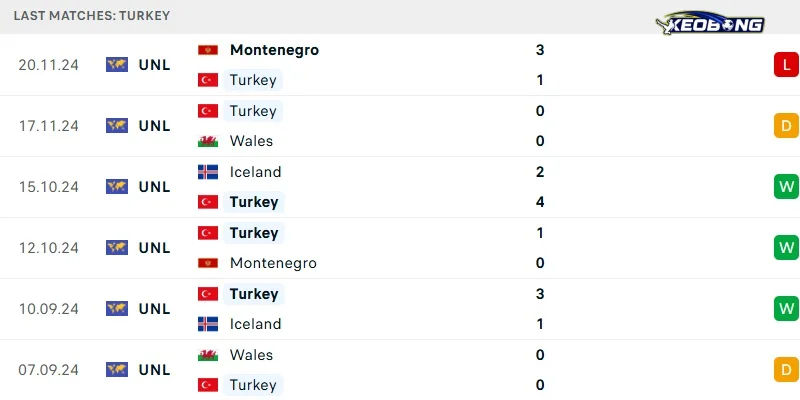Viewport: 800px width, 400px height.
Task: Select highlighted Turkey in 15.10.24 match
Action: (x=254, y=203)
